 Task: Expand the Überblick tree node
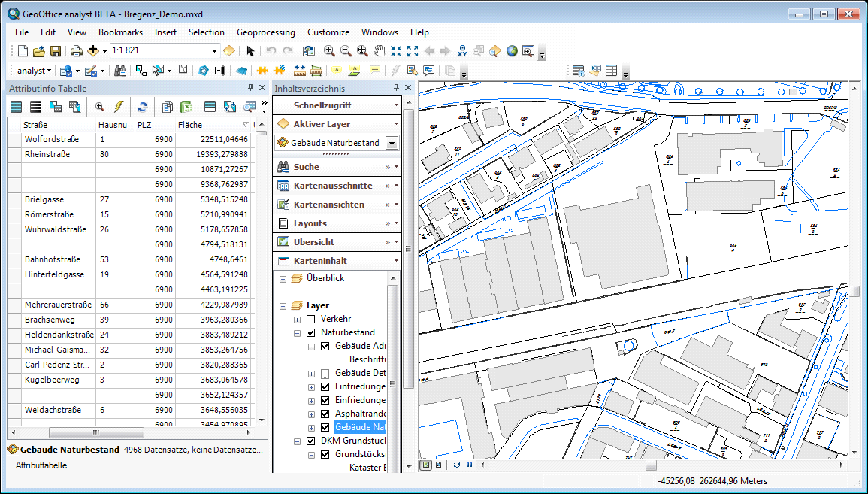(283, 279)
